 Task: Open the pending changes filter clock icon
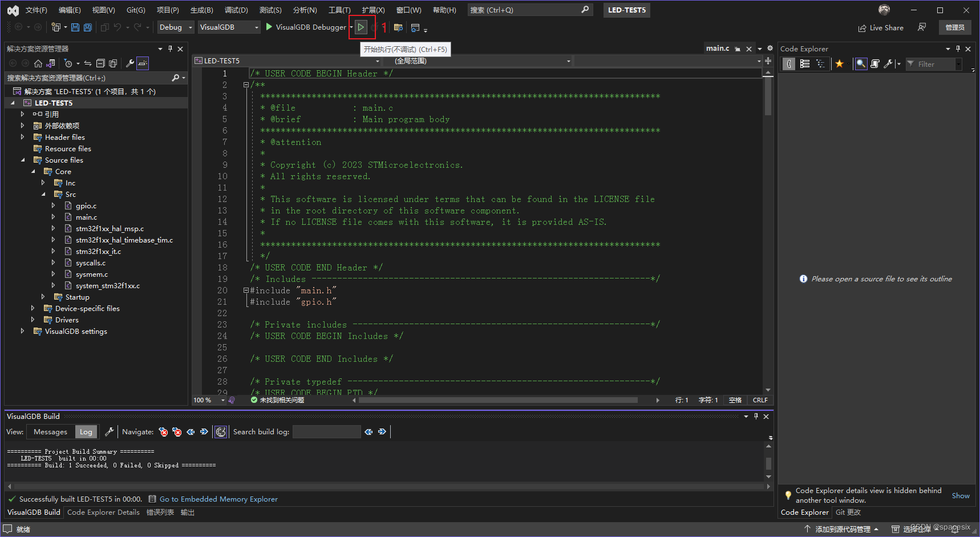coord(68,63)
